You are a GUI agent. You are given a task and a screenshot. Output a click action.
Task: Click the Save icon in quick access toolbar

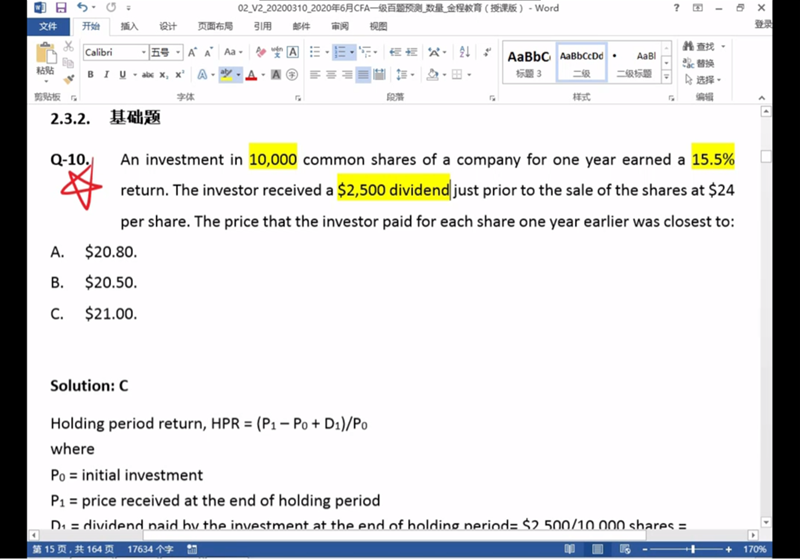pyautogui.click(x=61, y=8)
